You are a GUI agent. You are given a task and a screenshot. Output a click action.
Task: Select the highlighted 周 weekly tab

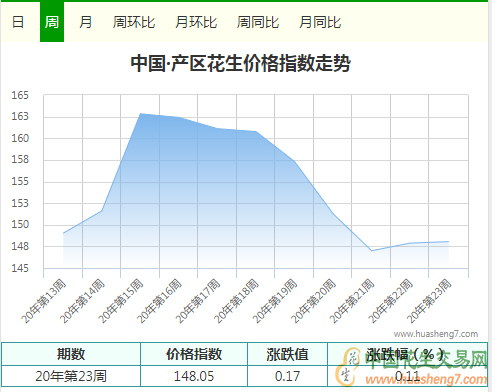coord(52,22)
